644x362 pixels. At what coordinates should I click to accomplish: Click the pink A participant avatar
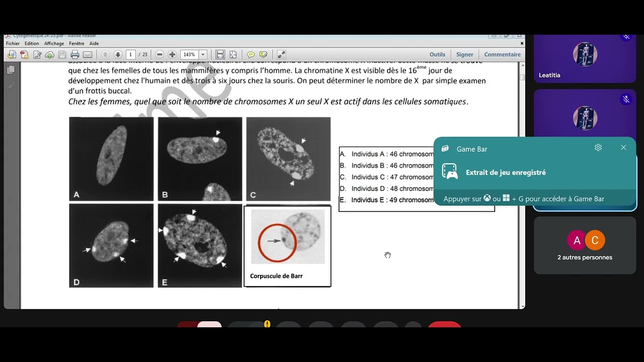click(x=577, y=240)
